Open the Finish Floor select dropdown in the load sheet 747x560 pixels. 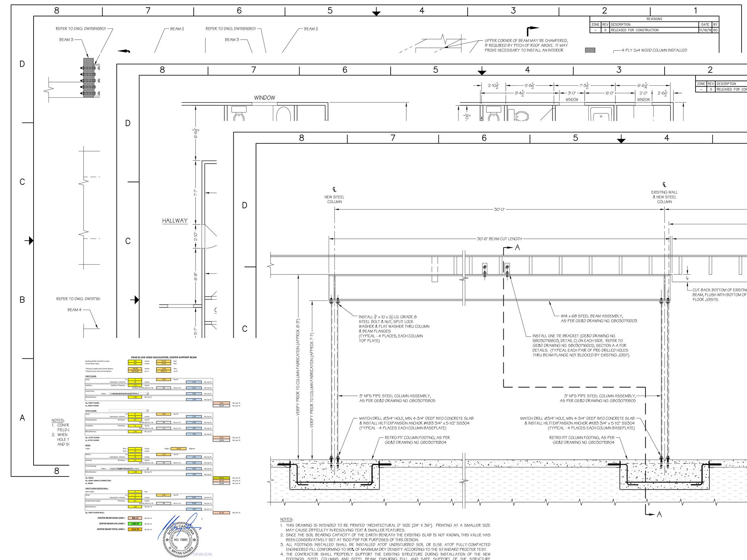129,394
